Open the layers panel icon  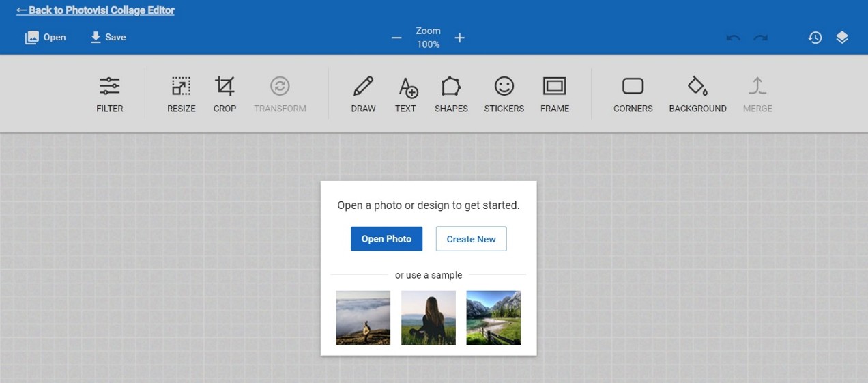pyautogui.click(x=842, y=38)
